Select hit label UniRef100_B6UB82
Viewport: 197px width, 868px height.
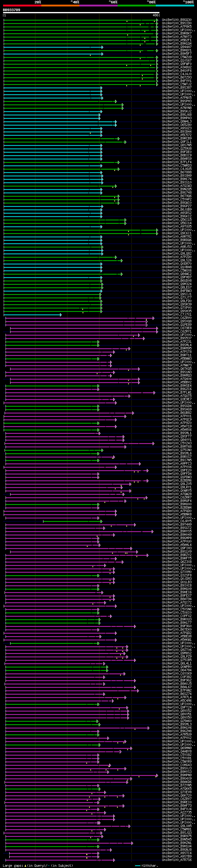tap(177, 412)
